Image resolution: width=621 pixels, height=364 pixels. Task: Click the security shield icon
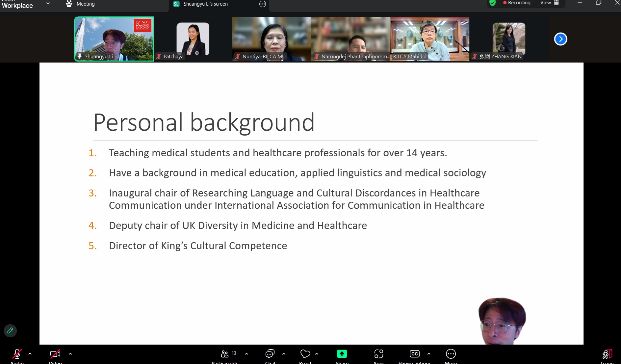493,3
